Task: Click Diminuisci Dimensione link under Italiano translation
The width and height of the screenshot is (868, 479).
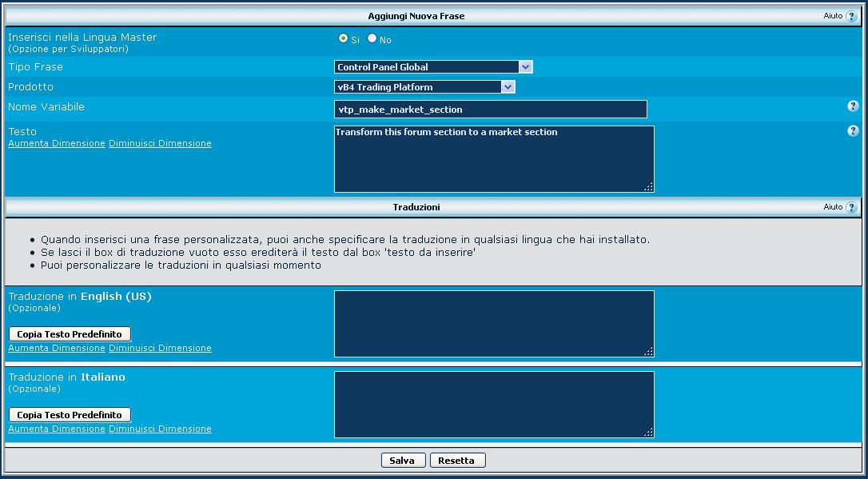Action: point(160,429)
